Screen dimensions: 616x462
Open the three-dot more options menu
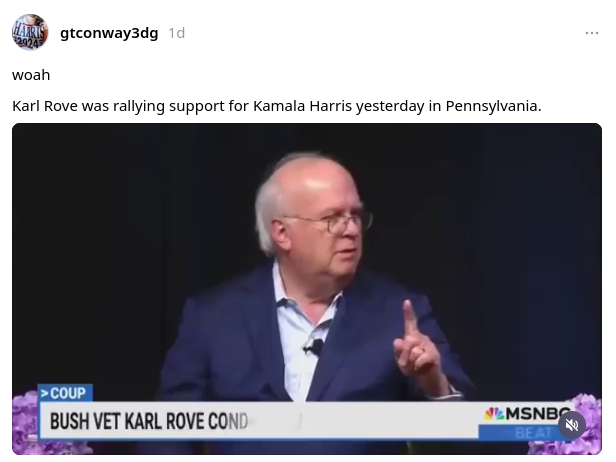pyautogui.click(x=592, y=33)
